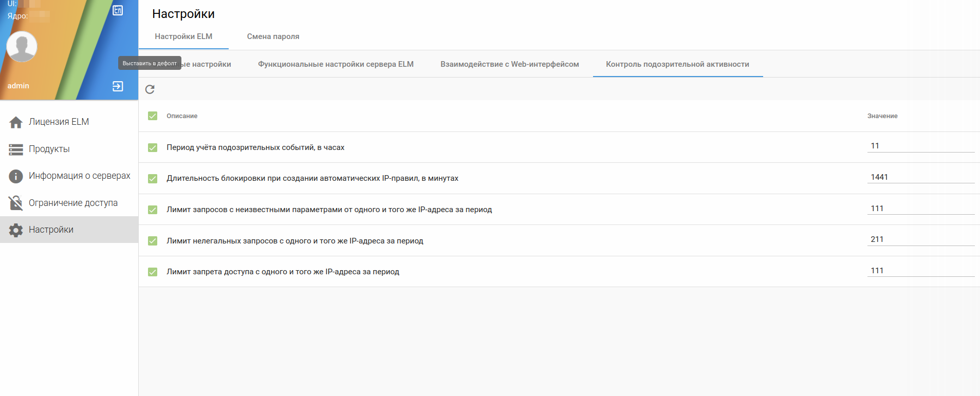Log out using the exit icon
This screenshot has height=396, width=980.
click(118, 86)
